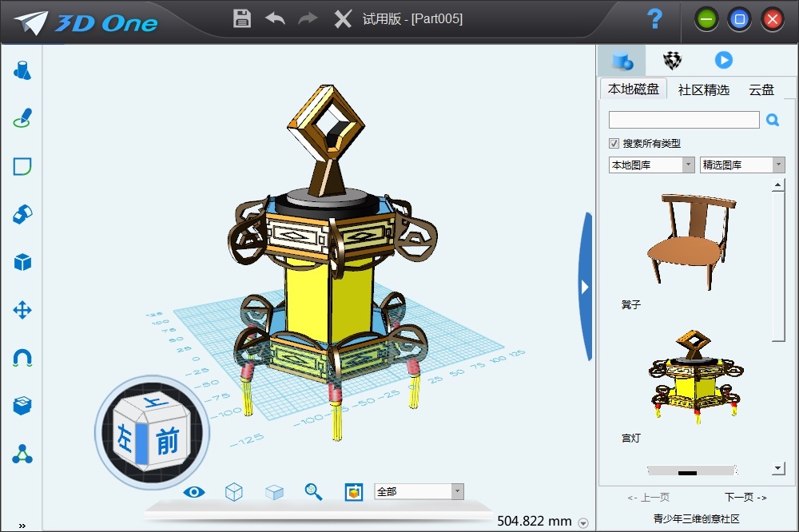Select the basic shapes primitives tool
Screen dimensions: 799x532
point(22,70)
